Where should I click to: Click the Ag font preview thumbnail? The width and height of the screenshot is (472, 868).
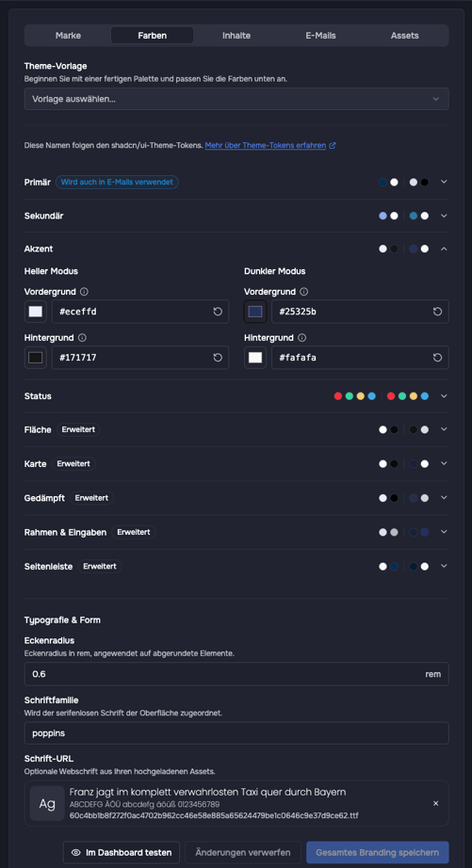(47, 803)
